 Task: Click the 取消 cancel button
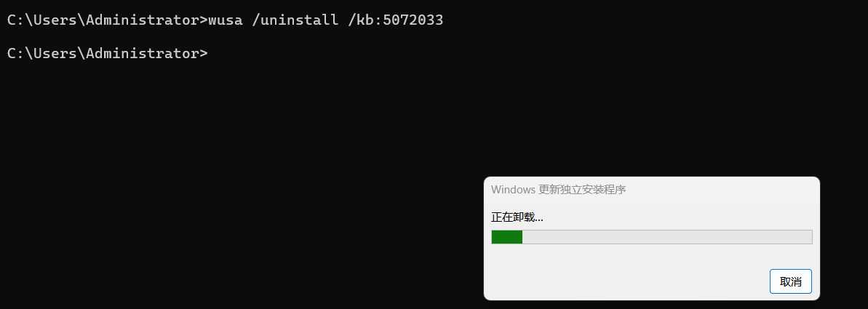pyautogui.click(x=790, y=281)
